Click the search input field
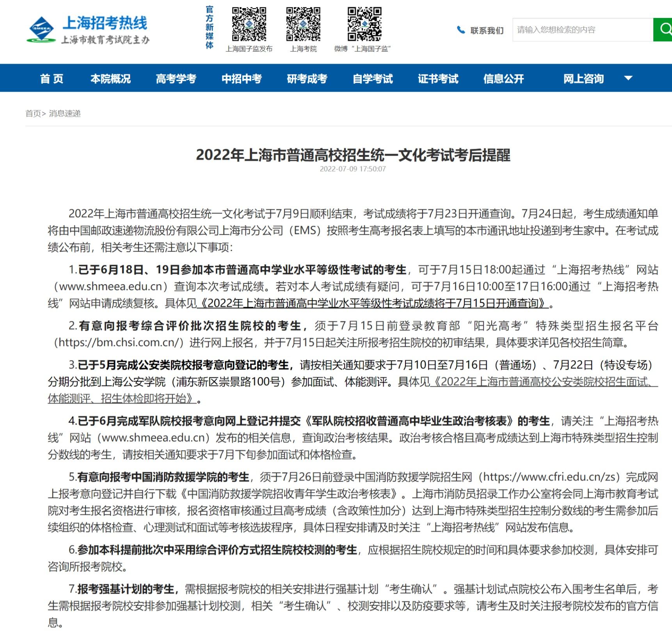 [x=582, y=30]
